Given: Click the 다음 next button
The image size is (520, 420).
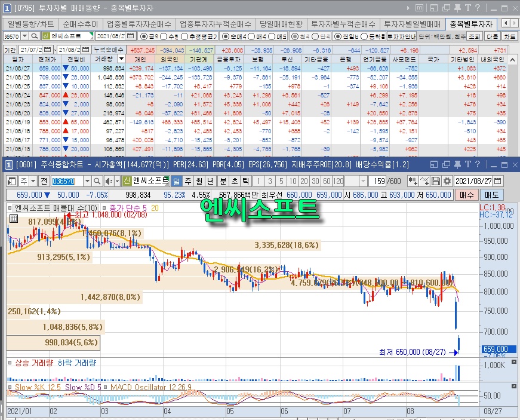Looking at the screenshot, I should pos(493,36).
